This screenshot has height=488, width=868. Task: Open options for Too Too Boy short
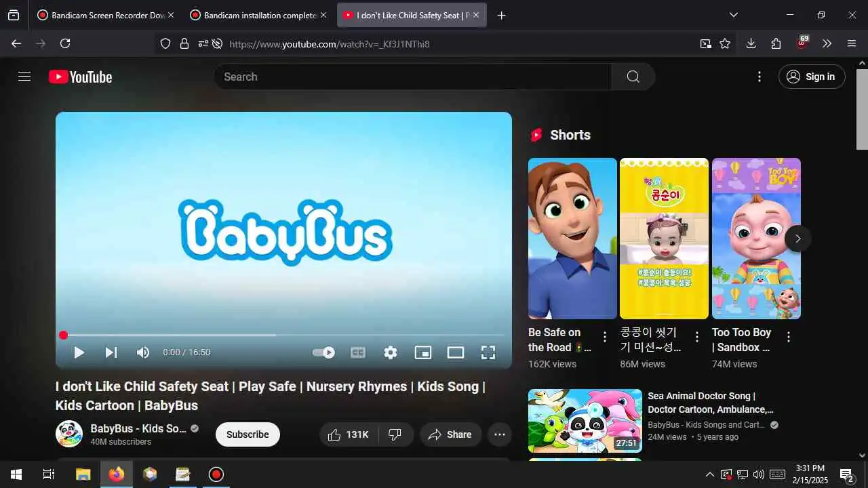point(789,337)
